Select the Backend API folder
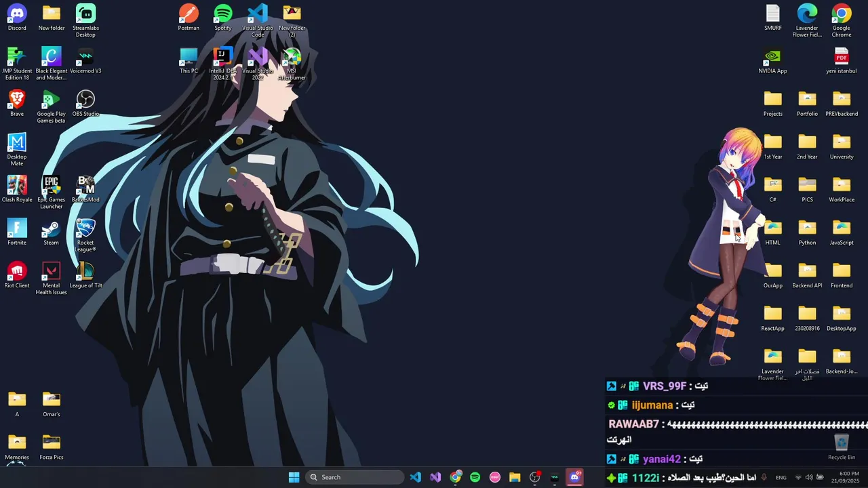The image size is (868, 488). 807,275
